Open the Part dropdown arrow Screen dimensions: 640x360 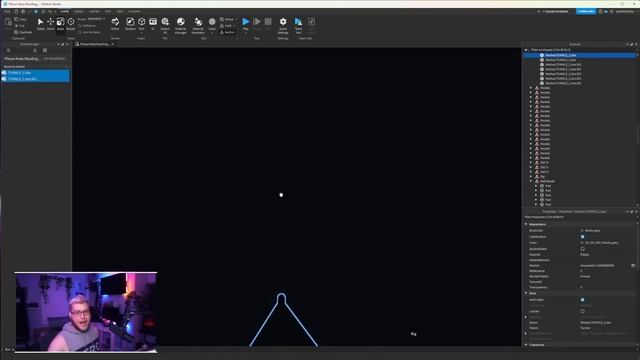pos(141,32)
